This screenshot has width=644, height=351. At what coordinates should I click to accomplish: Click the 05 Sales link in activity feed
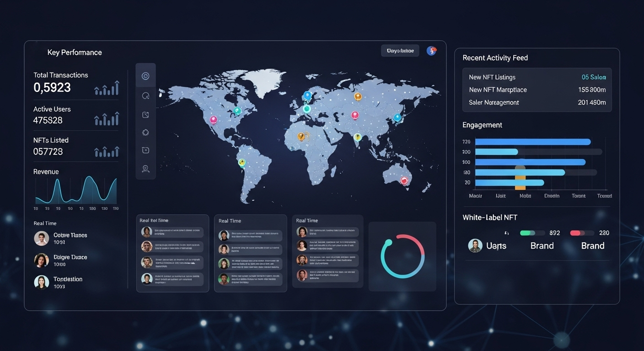[x=593, y=77]
